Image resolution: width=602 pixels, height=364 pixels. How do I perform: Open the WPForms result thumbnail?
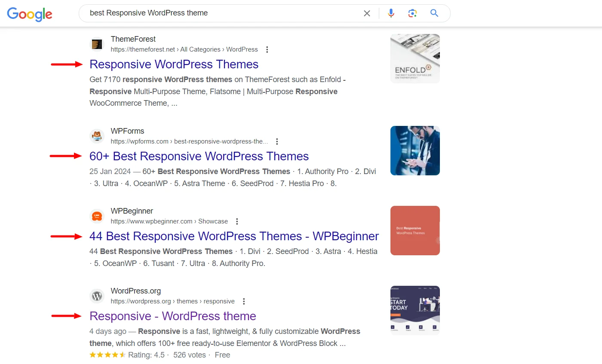415,150
